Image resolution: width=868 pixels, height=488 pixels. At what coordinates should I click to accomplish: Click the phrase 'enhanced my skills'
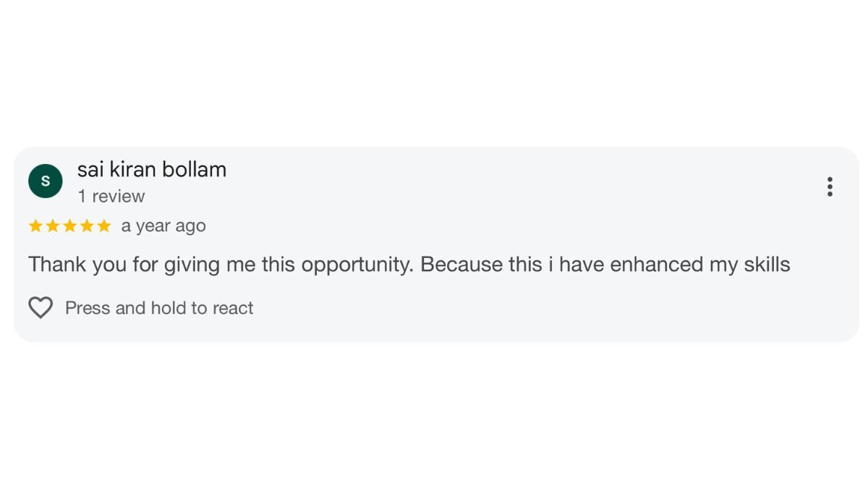[700, 265]
